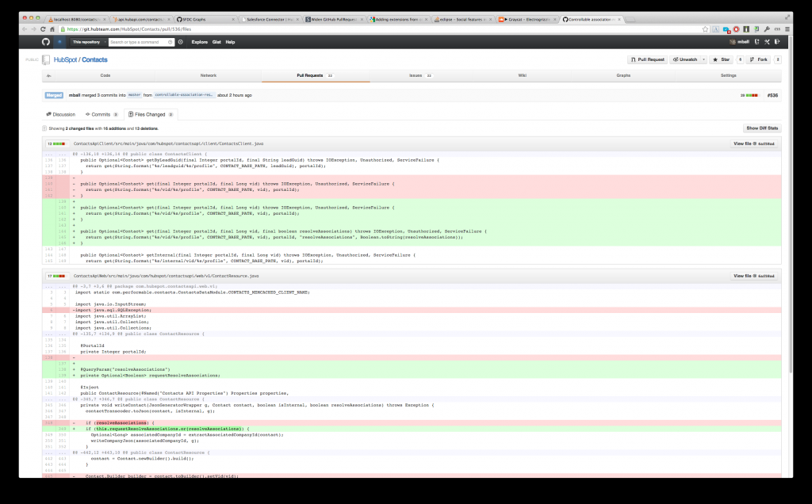Click the green lock secure site icon

[63, 29]
